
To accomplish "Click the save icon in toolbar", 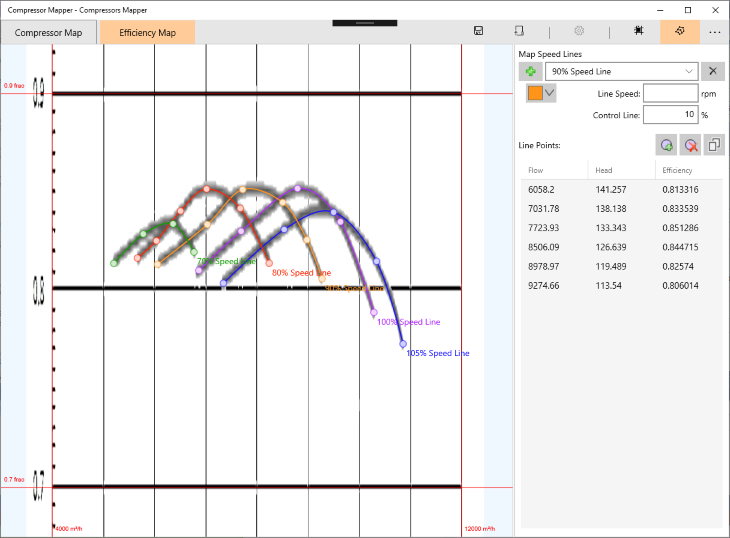I will pyautogui.click(x=478, y=31).
